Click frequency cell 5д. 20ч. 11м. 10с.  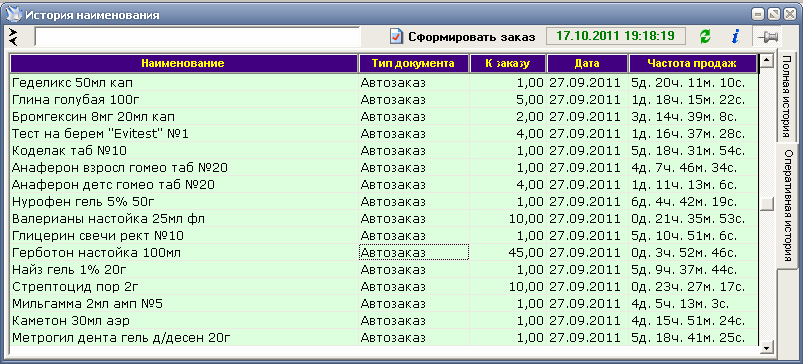[693, 83]
